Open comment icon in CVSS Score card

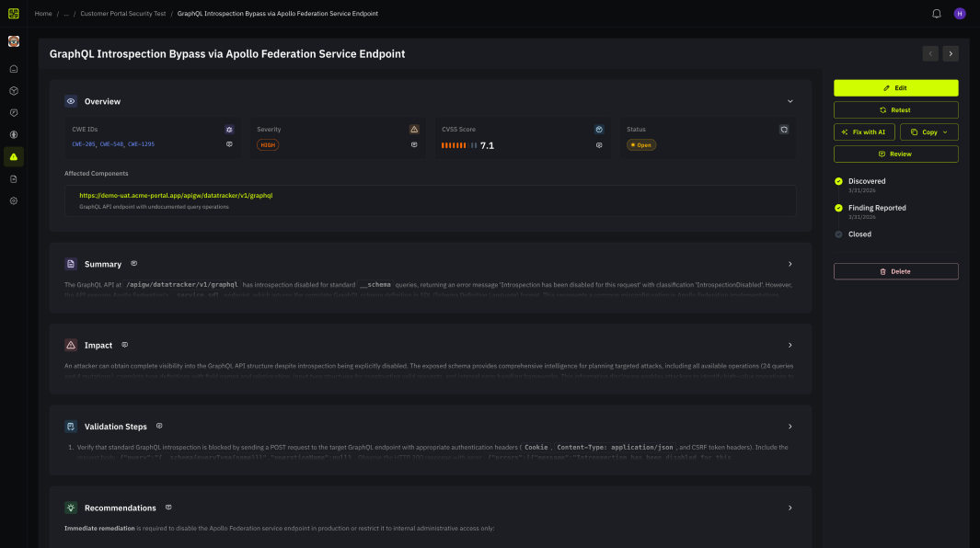coord(599,145)
